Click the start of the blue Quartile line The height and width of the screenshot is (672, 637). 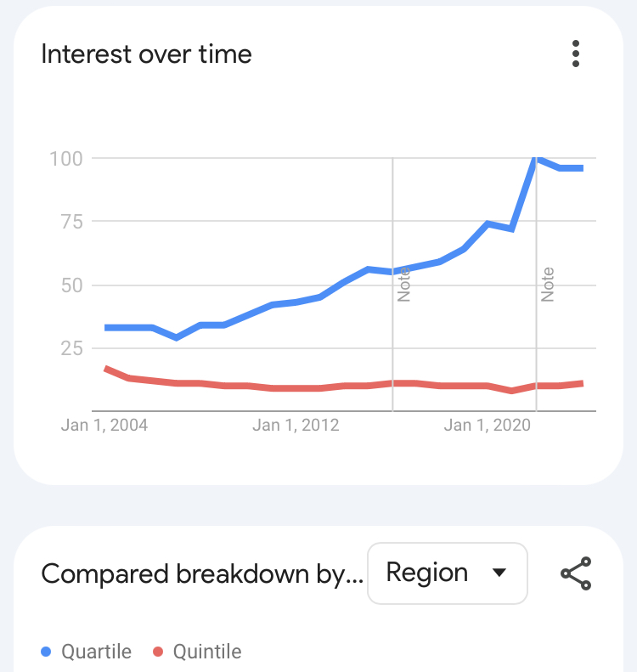pyautogui.click(x=107, y=328)
